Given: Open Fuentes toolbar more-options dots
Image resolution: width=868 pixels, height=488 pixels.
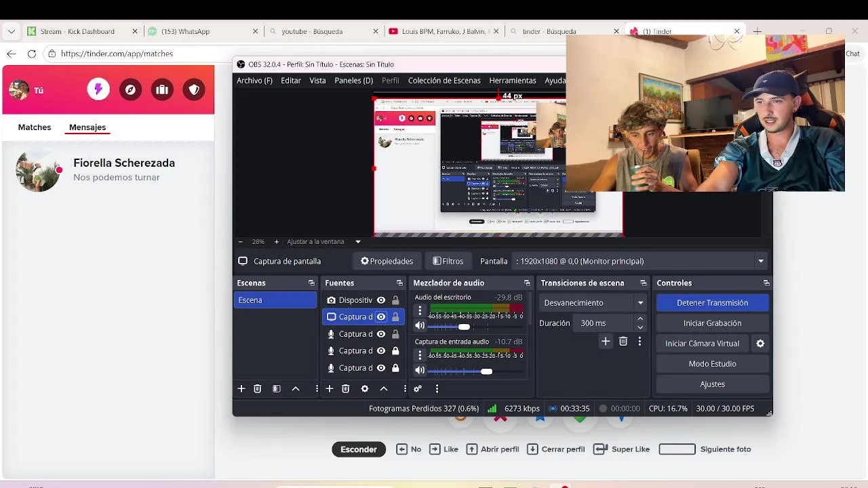Looking at the screenshot, I should click(x=405, y=388).
